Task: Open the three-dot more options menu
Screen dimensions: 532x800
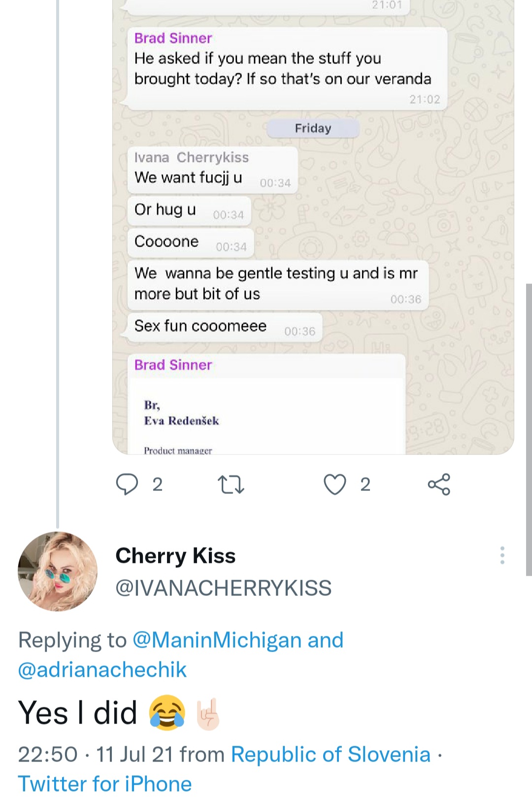Action: [502, 555]
